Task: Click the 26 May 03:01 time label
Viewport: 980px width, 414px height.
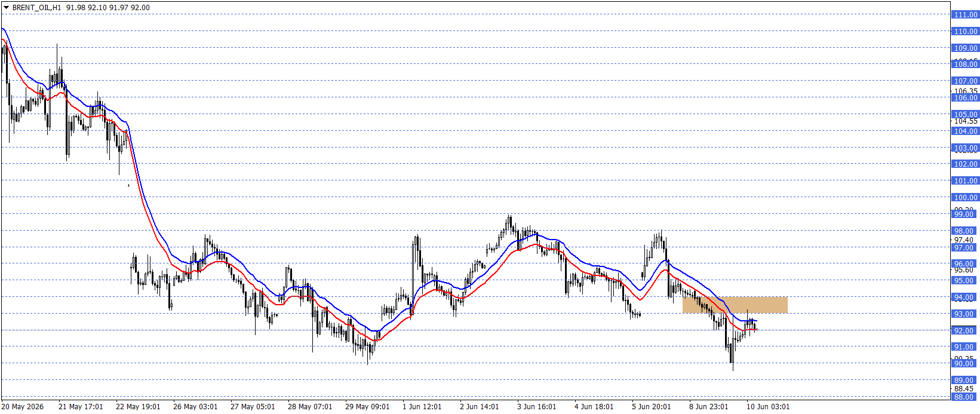Action: [x=195, y=407]
